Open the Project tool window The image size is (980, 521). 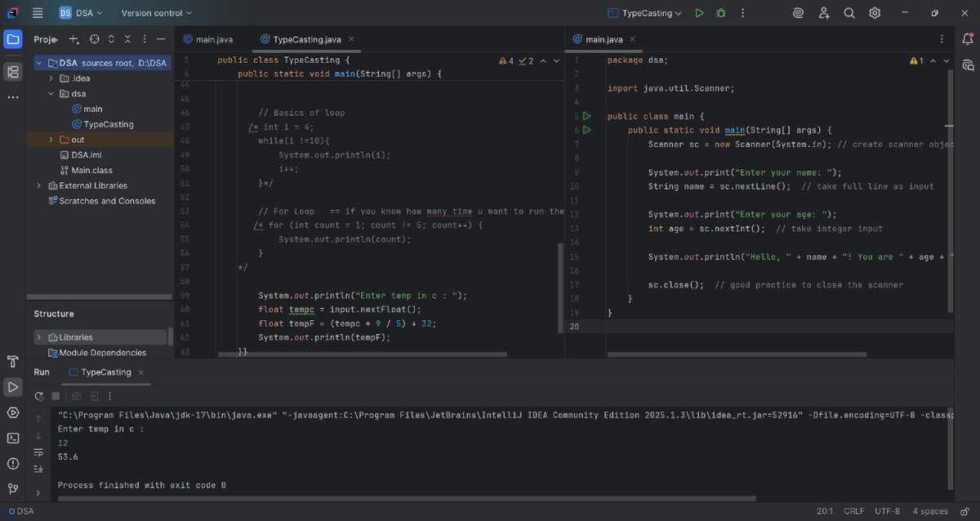coord(13,39)
